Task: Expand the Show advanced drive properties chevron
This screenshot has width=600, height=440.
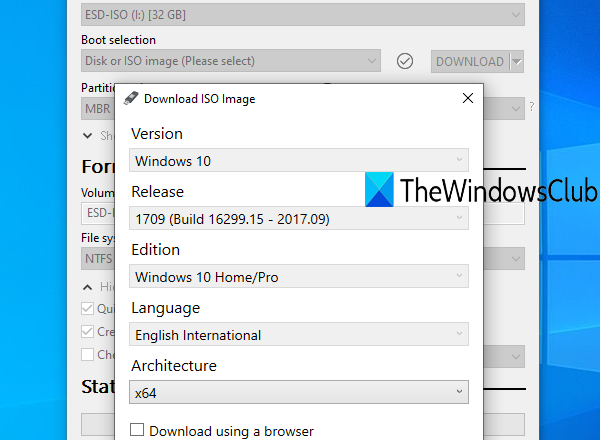Action: [x=88, y=136]
